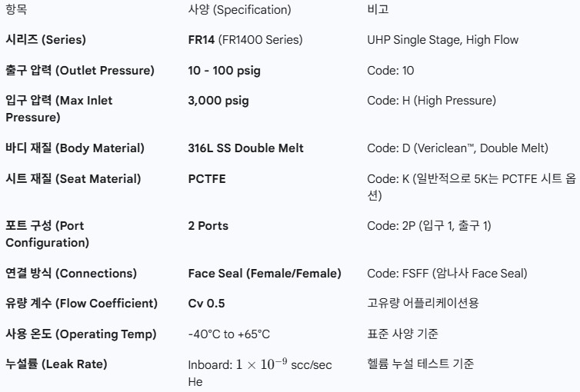Click the '헬륨 누설 테스트 기준' note
The width and height of the screenshot is (580, 392).
421,364
